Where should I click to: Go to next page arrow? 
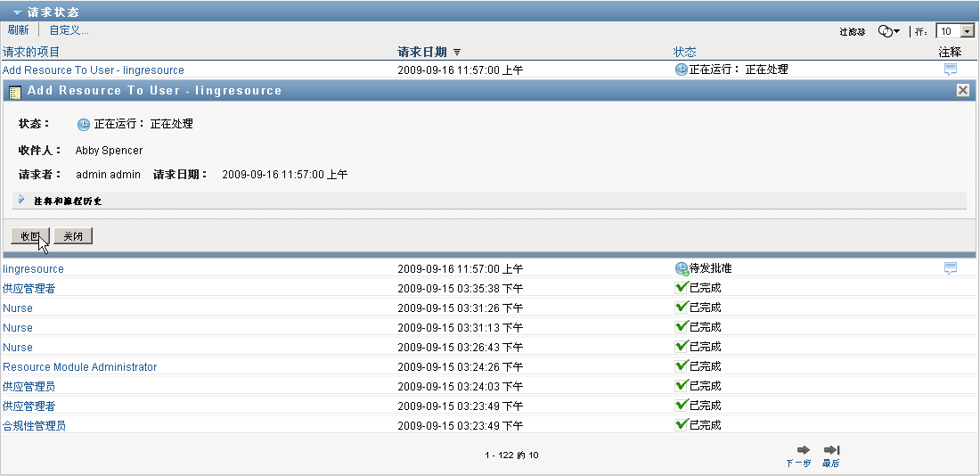[x=803, y=450]
